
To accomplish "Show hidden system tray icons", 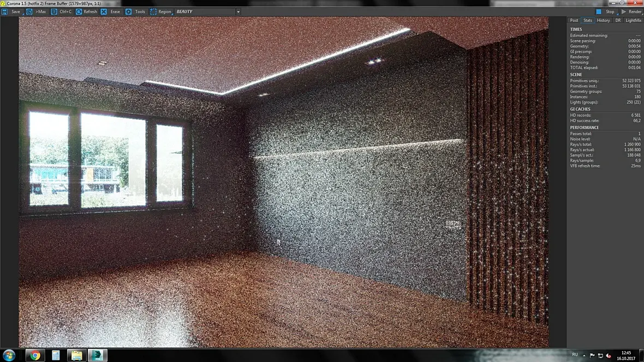I will click(584, 355).
